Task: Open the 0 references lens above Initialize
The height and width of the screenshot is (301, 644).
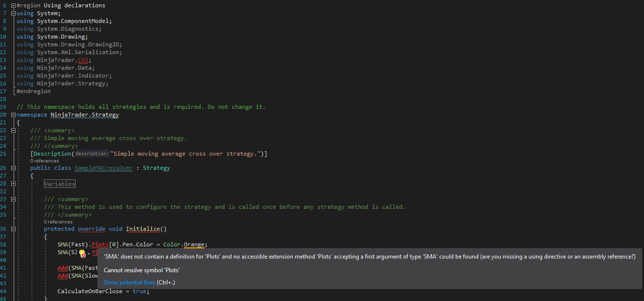Action: [58, 222]
